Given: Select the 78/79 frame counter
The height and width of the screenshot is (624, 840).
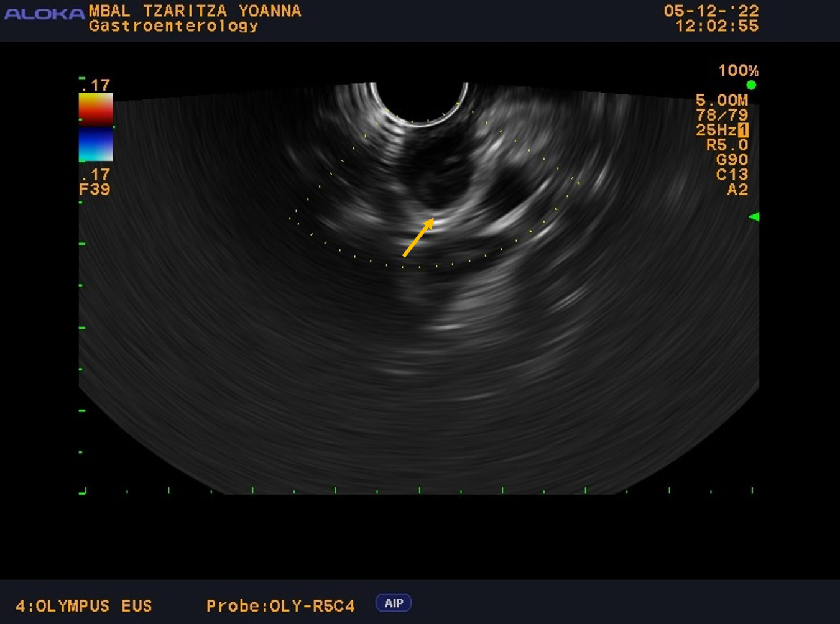Looking at the screenshot, I should (x=721, y=115).
